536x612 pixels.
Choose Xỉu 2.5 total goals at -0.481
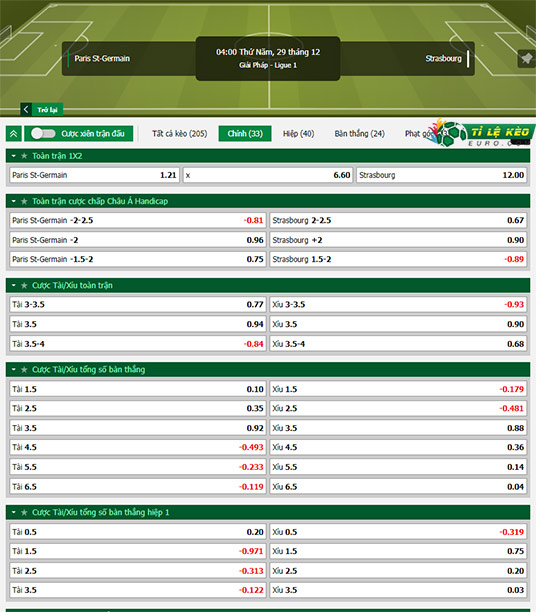point(398,409)
